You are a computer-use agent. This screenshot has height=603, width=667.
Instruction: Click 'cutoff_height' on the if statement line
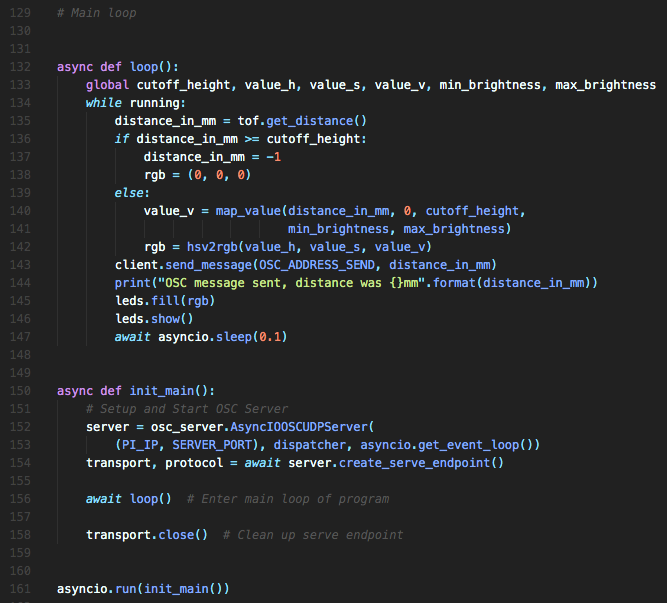313,139
